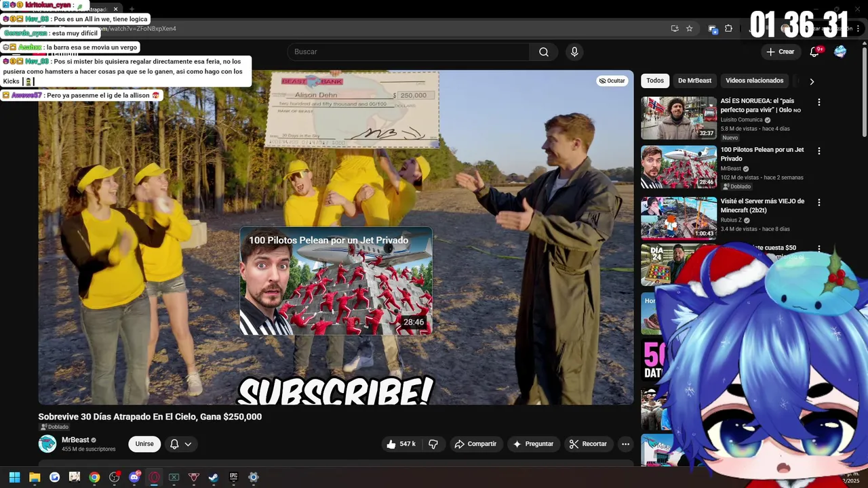Open the Settings gear in the taskbar
The image size is (868, 488).
tap(254, 477)
